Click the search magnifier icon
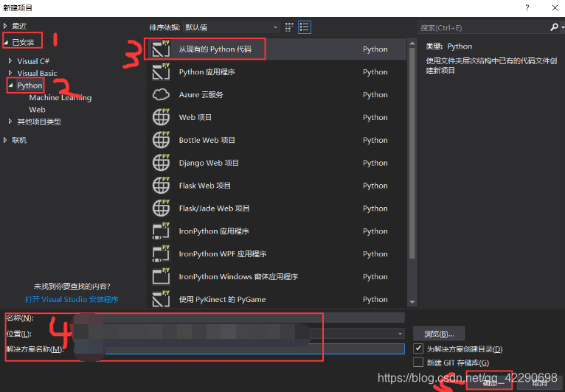 point(554,27)
